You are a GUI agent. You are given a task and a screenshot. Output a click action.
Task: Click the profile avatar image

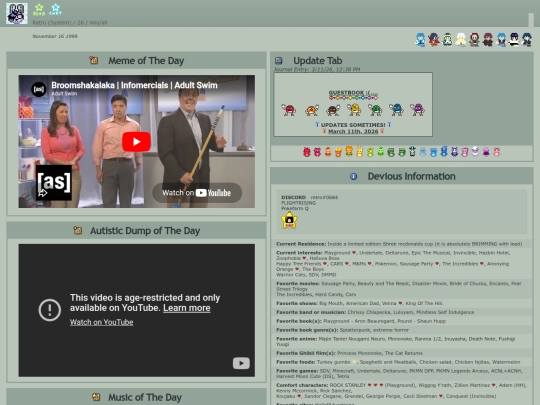point(17,13)
